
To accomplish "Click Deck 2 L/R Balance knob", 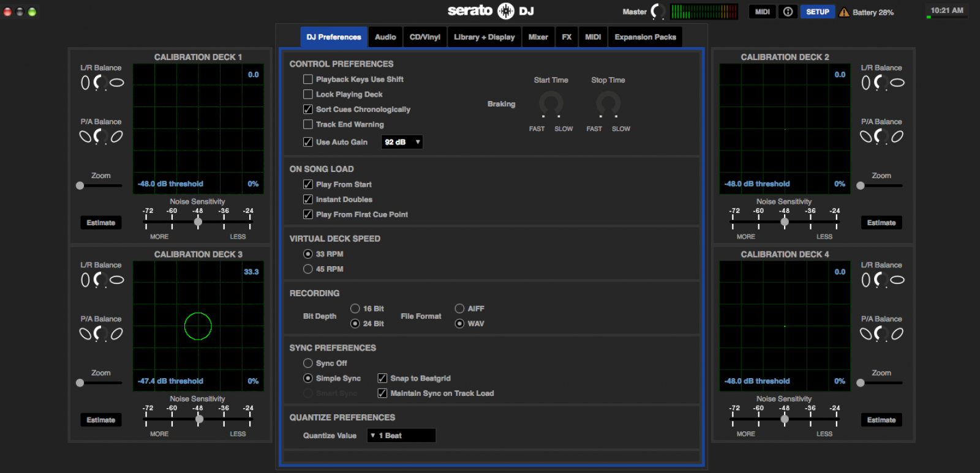I will click(x=880, y=83).
